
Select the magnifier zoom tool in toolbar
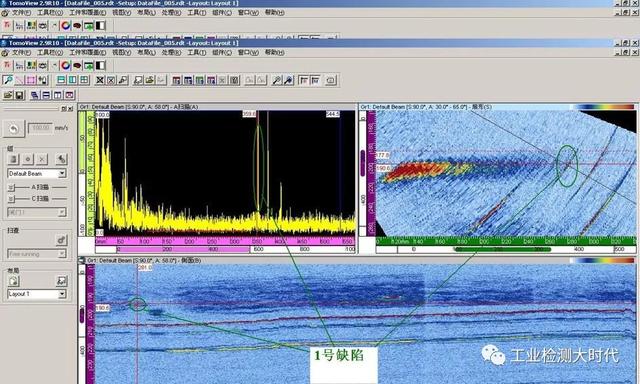tap(7, 80)
